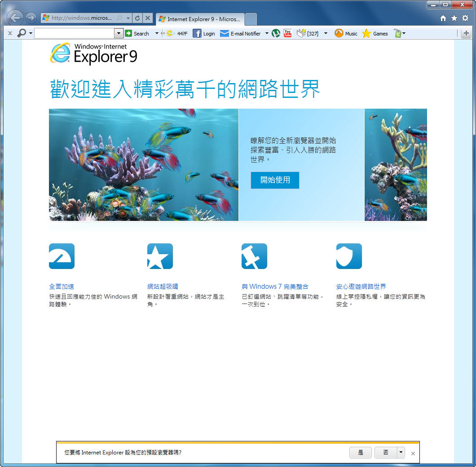This screenshot has height=467, width=476.
Task: Open a new tab with the blank tab button
Action: point(251,19)
